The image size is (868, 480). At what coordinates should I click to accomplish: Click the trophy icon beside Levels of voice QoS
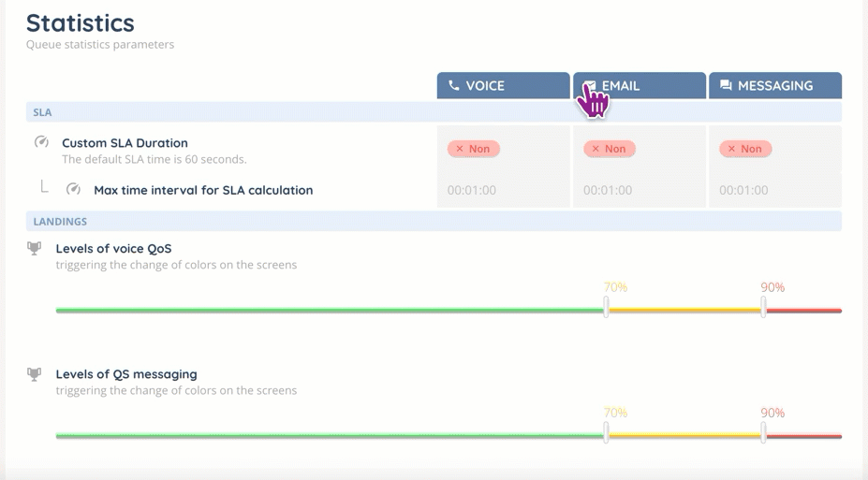click(35, 248)
